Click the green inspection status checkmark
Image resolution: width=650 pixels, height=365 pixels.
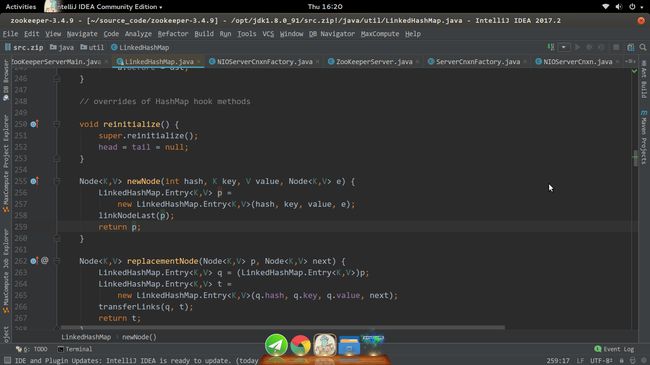pyautogui.click(x=635, y=71)
